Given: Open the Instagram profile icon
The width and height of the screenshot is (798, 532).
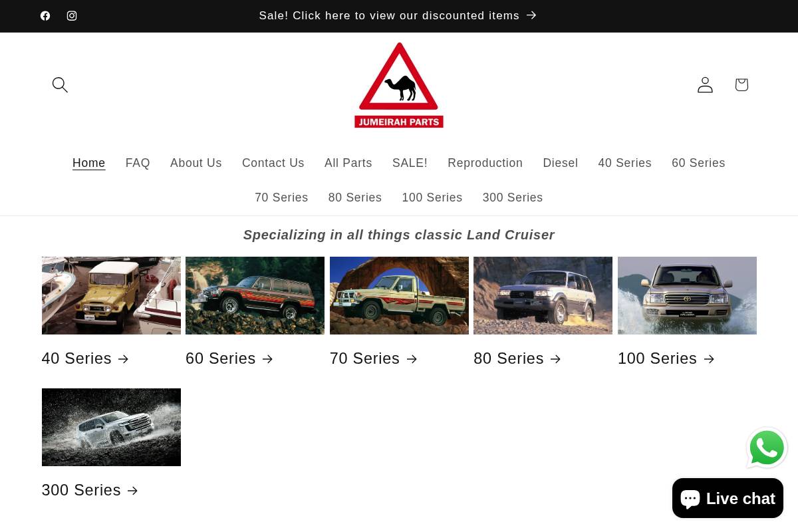Looking at the screenshot, I should tap(72, 16).
